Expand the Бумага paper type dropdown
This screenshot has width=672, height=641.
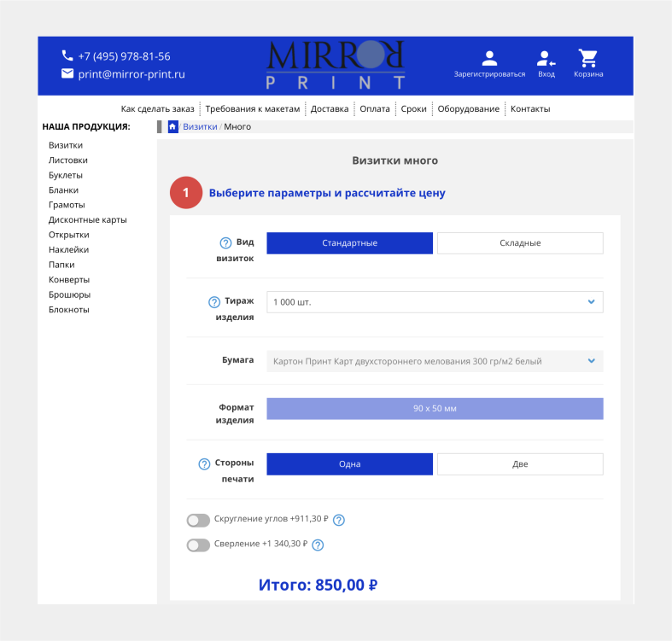pos(435,361)
